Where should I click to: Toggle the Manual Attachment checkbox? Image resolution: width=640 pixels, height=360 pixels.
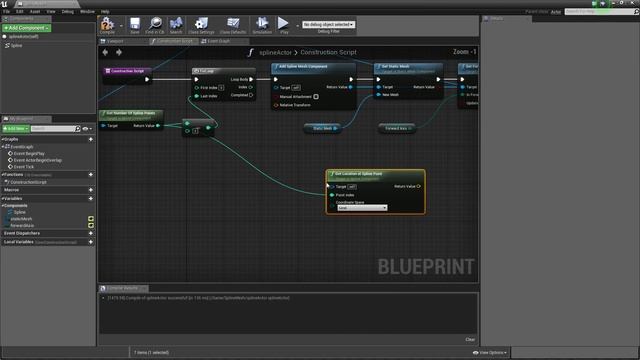316,97
